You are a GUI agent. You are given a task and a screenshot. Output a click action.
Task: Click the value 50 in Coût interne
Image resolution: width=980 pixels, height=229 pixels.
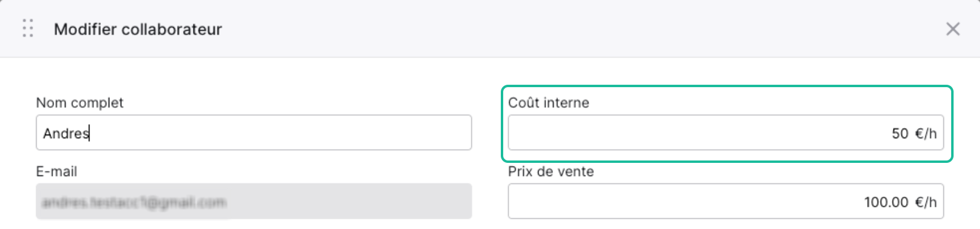point(900,133)
